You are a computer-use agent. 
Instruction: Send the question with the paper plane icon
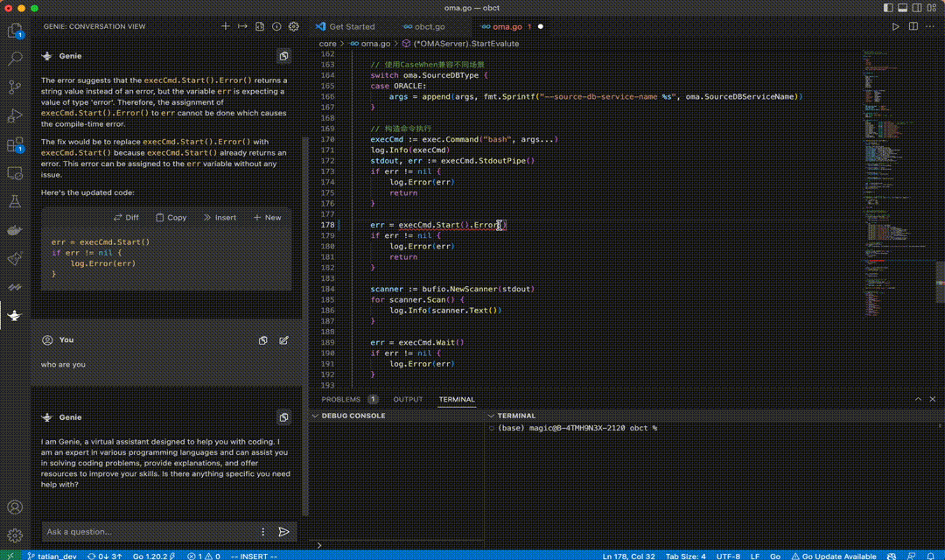point(283,531)
